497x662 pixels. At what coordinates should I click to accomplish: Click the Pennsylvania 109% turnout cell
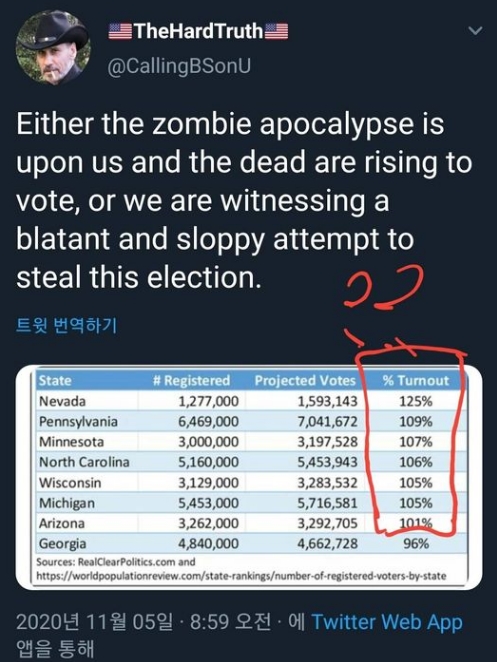[x=416, y=421]
